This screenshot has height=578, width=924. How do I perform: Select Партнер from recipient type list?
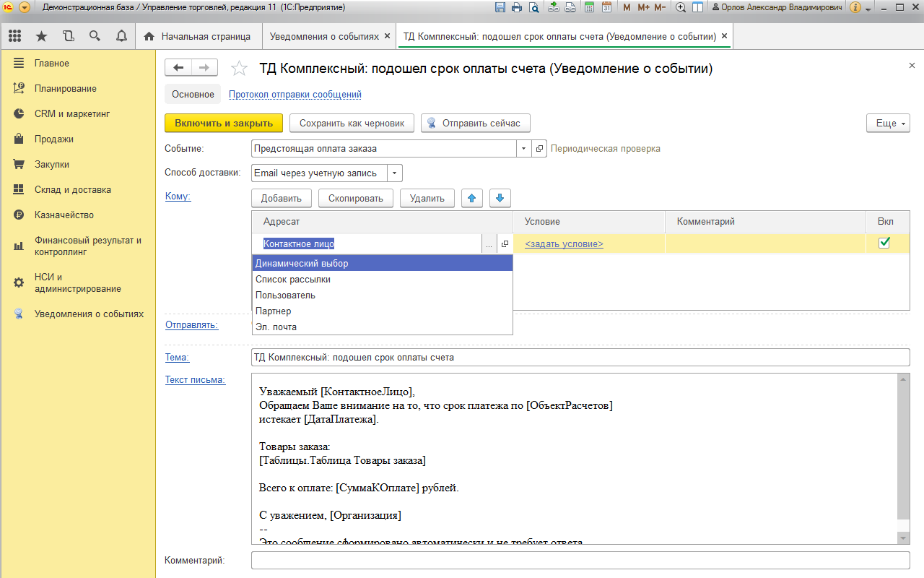pos(274,311)
